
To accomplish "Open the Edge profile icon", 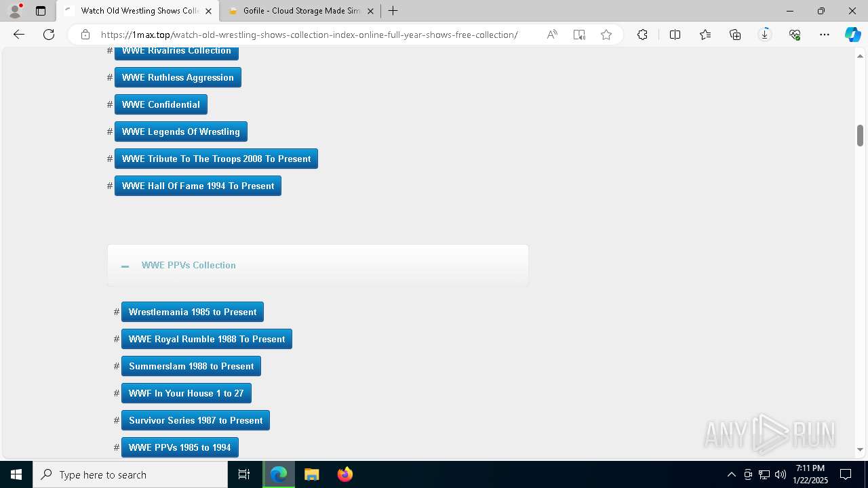I will click(x=15, y=11).
